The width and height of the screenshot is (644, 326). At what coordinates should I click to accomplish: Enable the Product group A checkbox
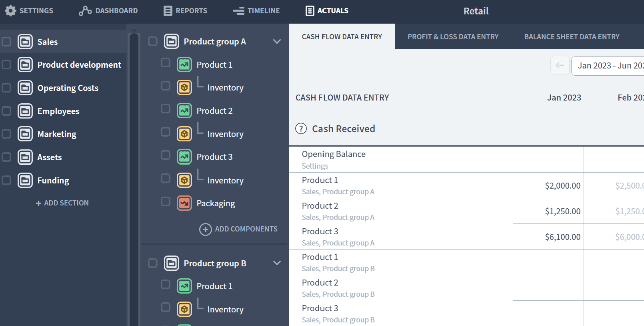click(x=153, y=41)
